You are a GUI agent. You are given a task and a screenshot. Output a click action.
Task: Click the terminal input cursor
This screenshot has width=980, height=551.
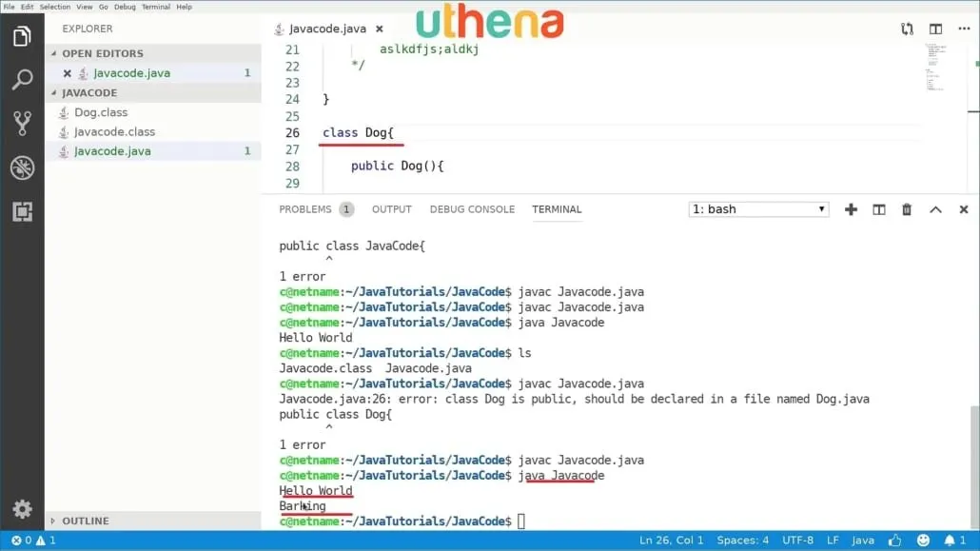click(x=521, y=521)
